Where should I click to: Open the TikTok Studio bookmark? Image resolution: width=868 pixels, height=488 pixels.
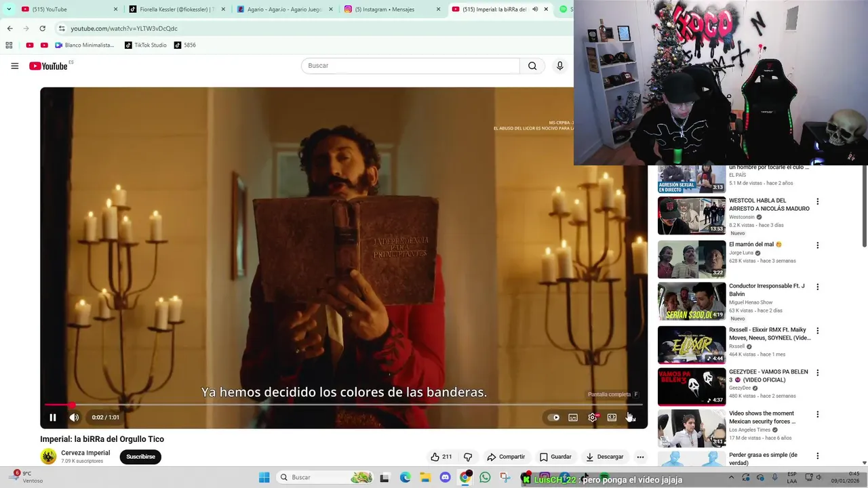coord(146,45)
